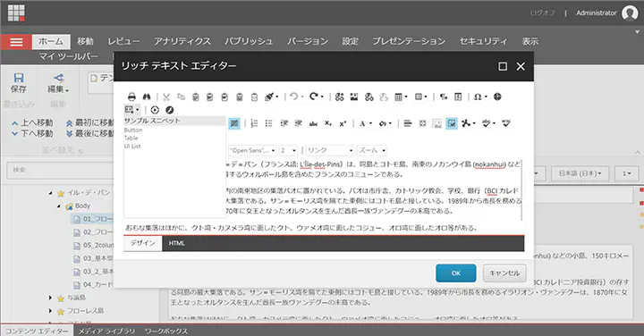The image size is (644, 336).
Task: Select the Table snippet entry
Action: coord(131,139)
